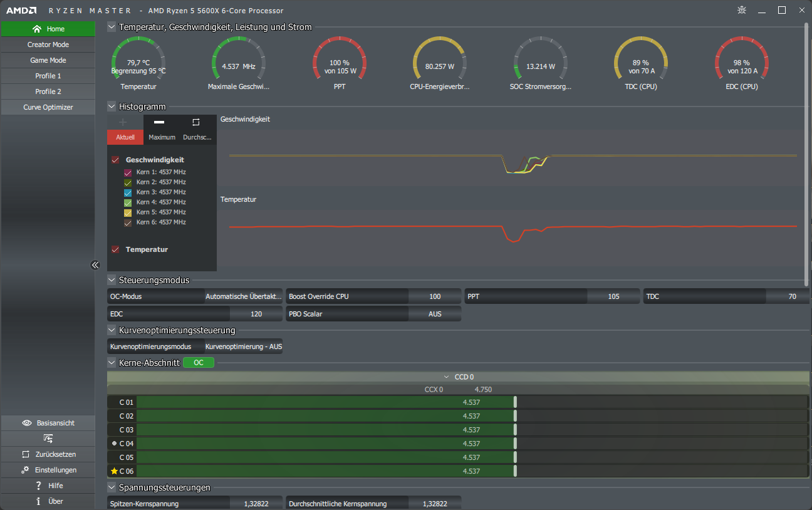Click the dot marker next to C 04

114,444
